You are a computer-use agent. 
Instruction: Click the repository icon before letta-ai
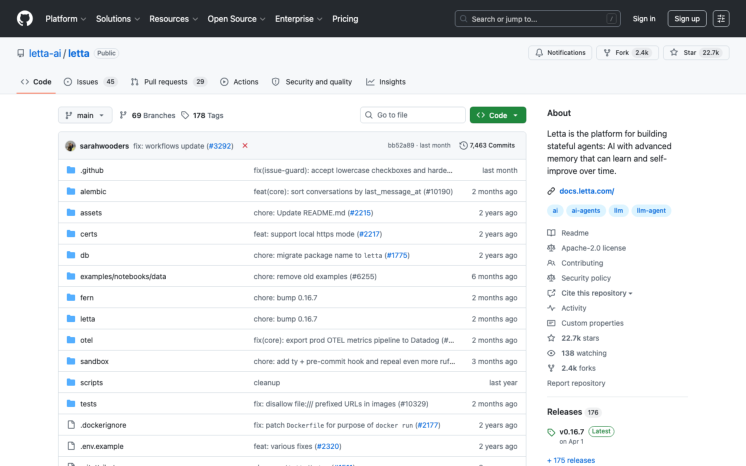pyautogui.click(x=20, y=53)
